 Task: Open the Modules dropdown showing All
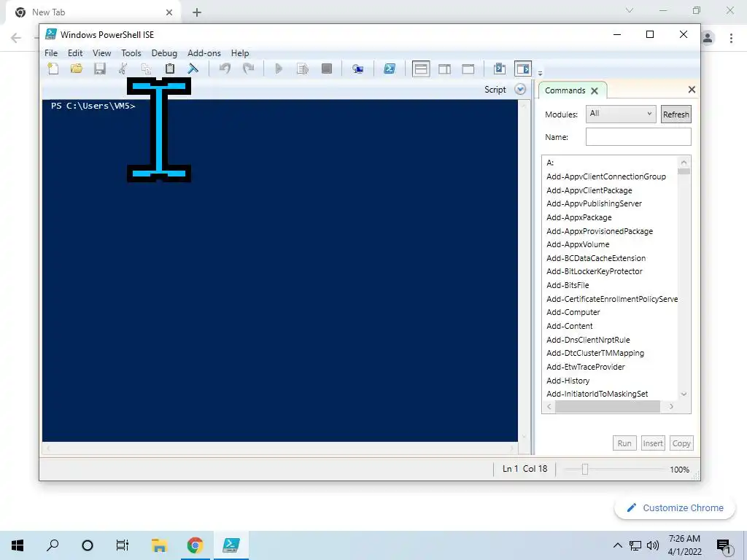tap(621, 114)
